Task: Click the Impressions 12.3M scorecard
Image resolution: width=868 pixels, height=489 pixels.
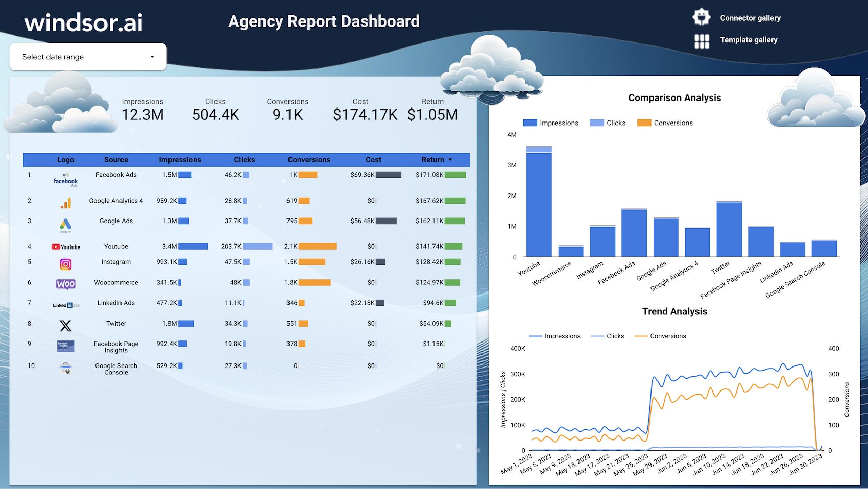Action: pyautogui.click(x=142, y=110)
